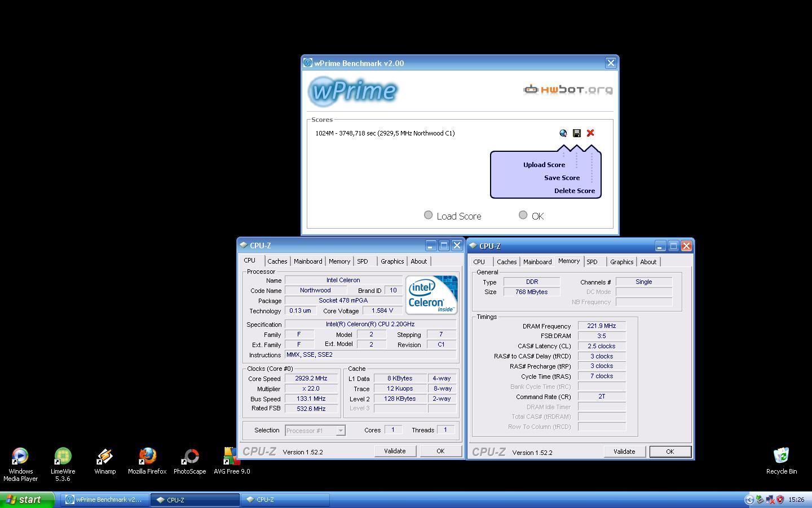Open Winamp desktop shortcut
The image size is (812, 508).
tap(105, 461)
